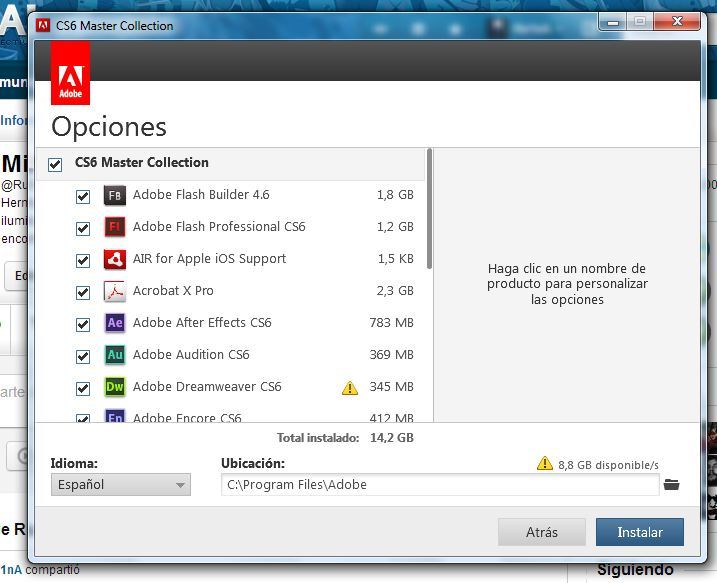717x583 pixels.
Task: Uncheck Adobe Audition CS6 checkbox
Action: tap(83, 356)
